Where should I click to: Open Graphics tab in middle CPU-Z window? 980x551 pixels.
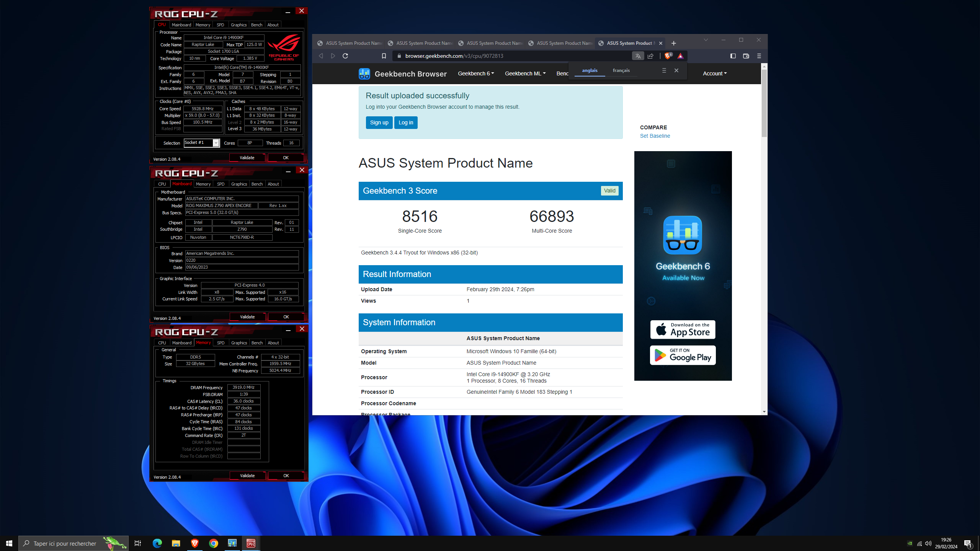(x=239, y=184)
